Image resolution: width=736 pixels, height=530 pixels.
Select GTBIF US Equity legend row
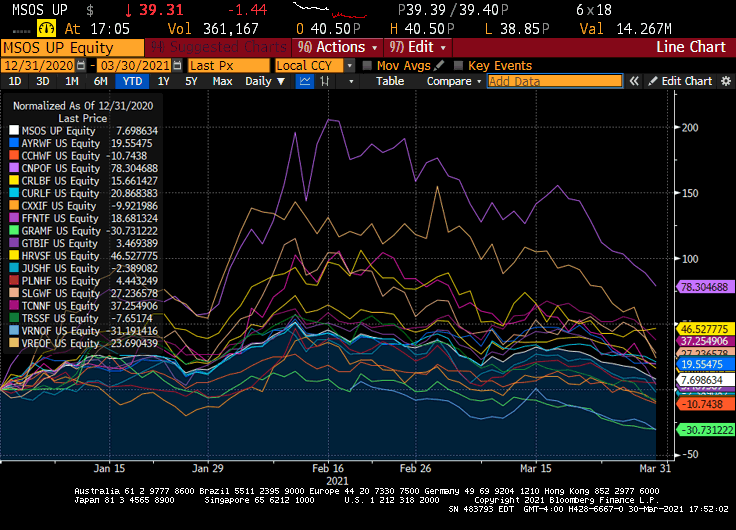click(84, 243)
